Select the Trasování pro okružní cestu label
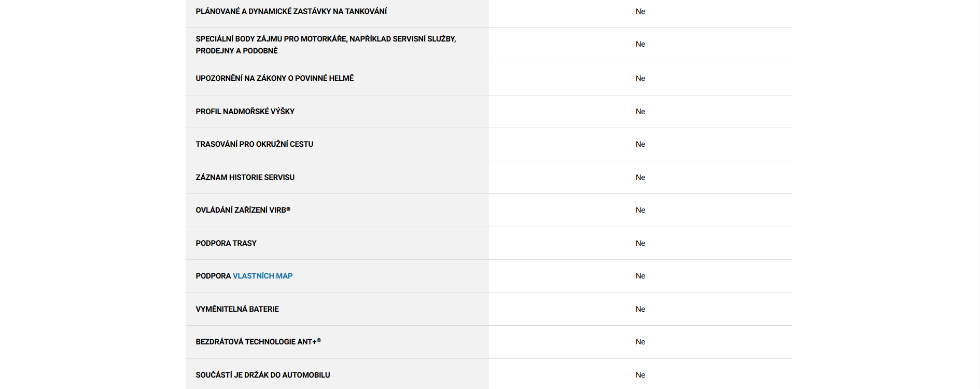 254,144
